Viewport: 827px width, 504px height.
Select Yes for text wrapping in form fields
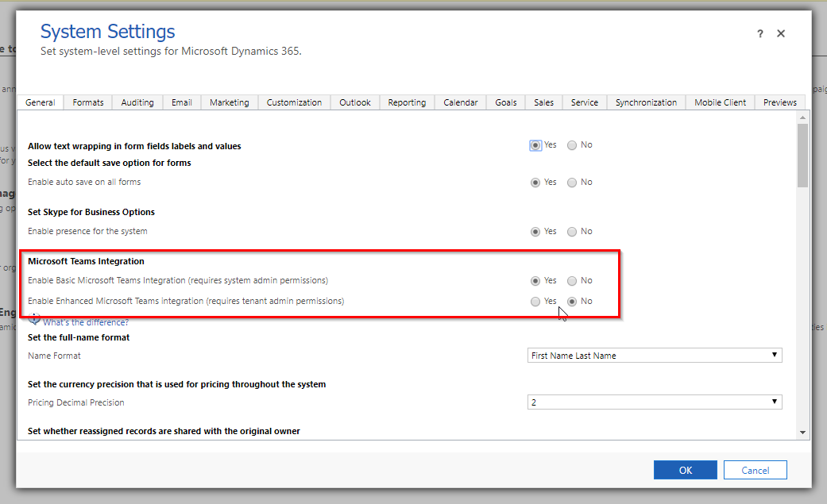tap(535, 145)
